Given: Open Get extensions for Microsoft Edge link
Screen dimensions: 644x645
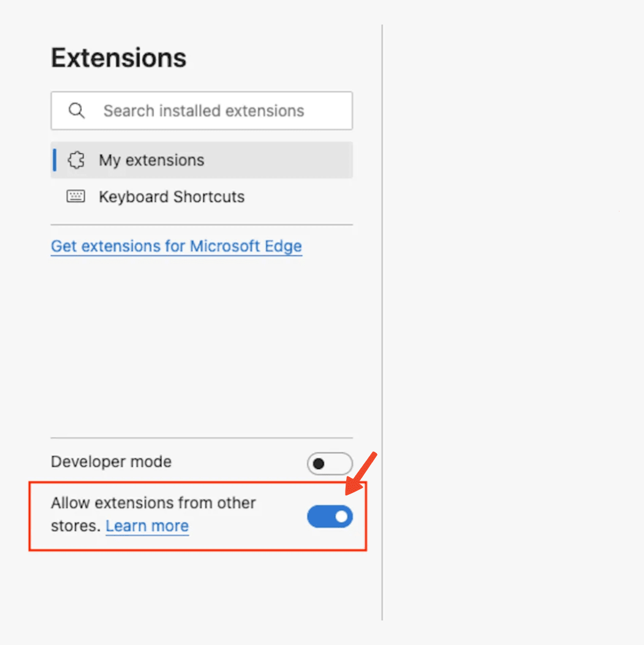Looking at the screenshot, I should tap(176, 246).
